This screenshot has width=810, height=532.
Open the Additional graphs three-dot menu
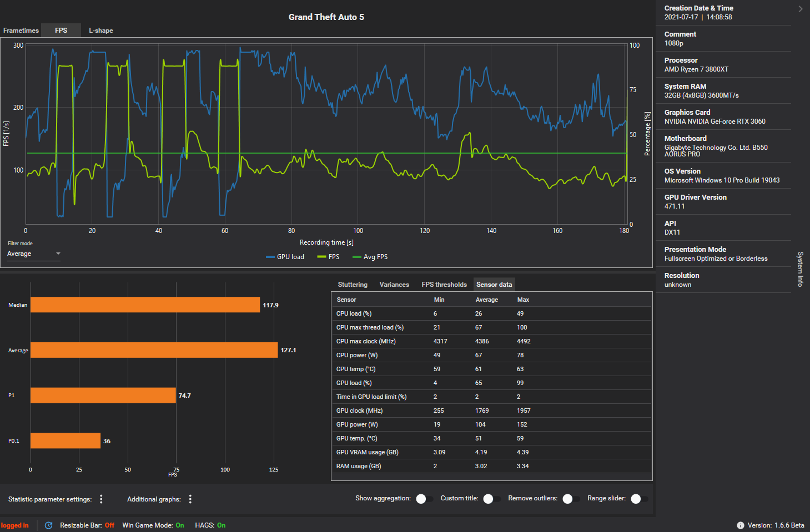coord(190,499)
